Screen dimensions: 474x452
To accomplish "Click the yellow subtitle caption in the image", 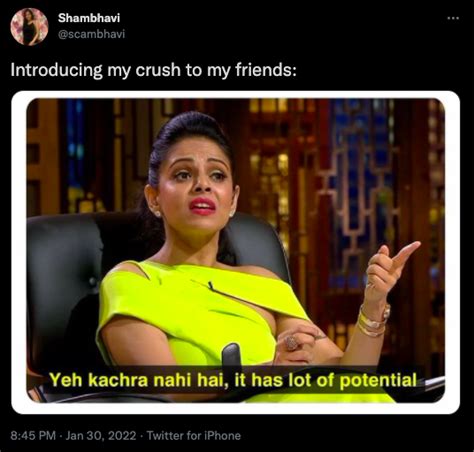I will coord(233,380).
